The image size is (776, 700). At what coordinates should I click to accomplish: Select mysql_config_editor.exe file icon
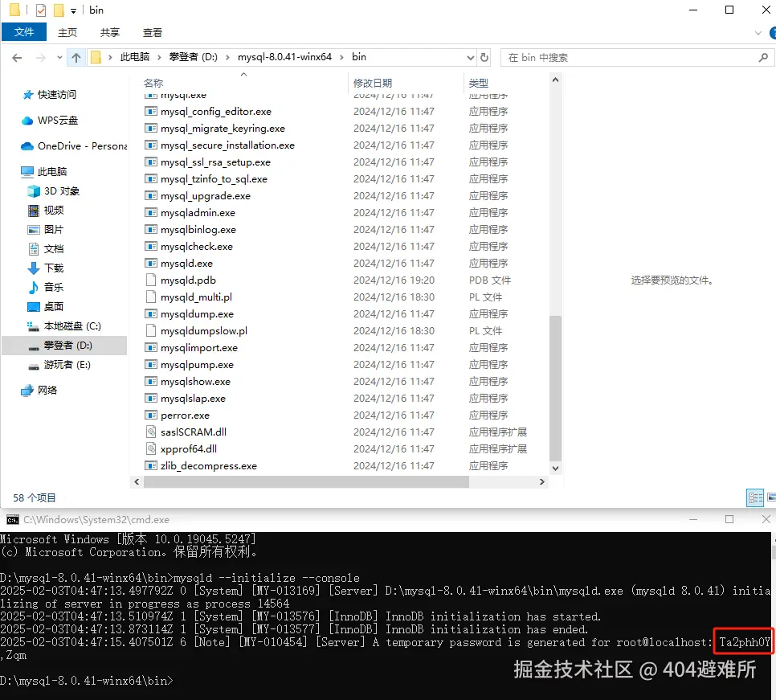tap(151, 112)
